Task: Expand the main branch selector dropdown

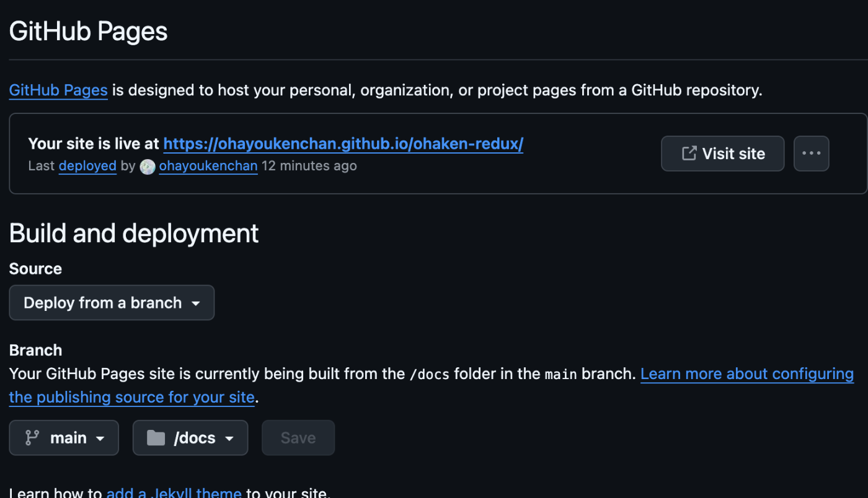Action: click(x=64, y=438)
